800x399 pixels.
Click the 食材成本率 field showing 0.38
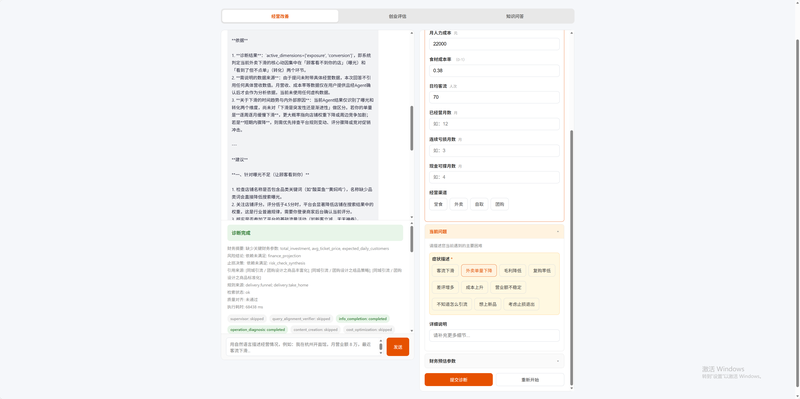point(494,70)
